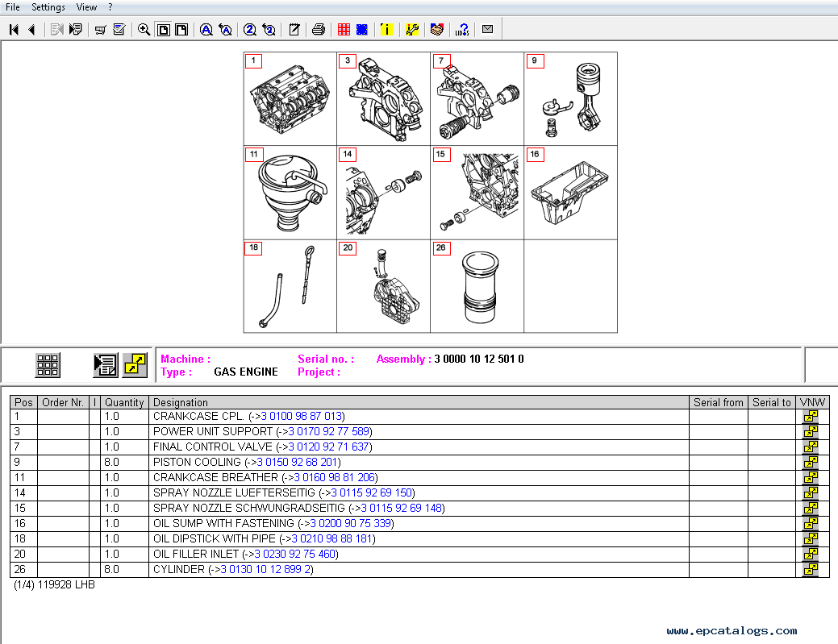Viewport: 838px width, 644px height.
Task: Follow link 3 0115 92 69 150
Action: 372,493
